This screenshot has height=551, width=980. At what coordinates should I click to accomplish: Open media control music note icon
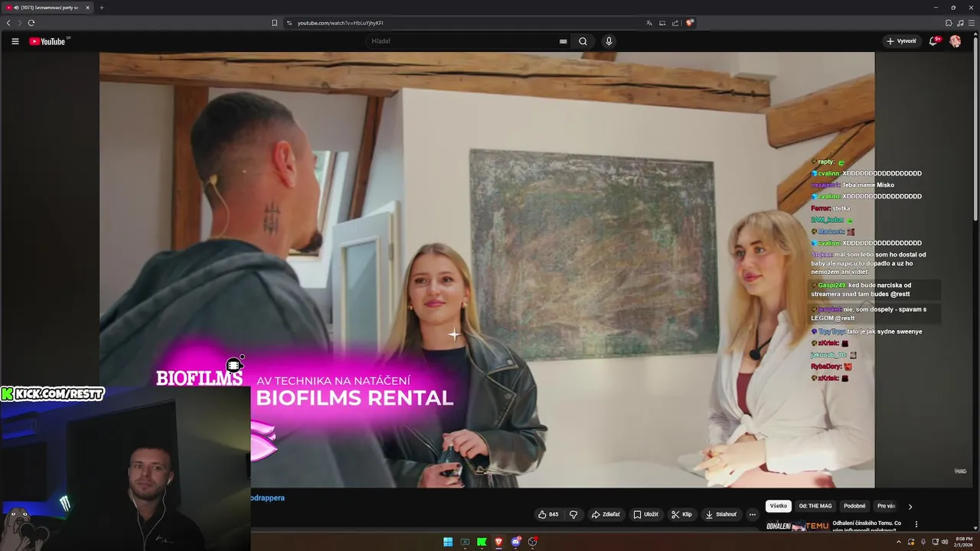coord(960,23)
